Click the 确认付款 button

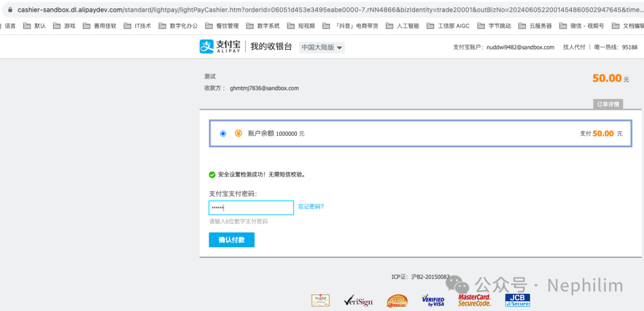pyautogui.click(x=231, y=240)
